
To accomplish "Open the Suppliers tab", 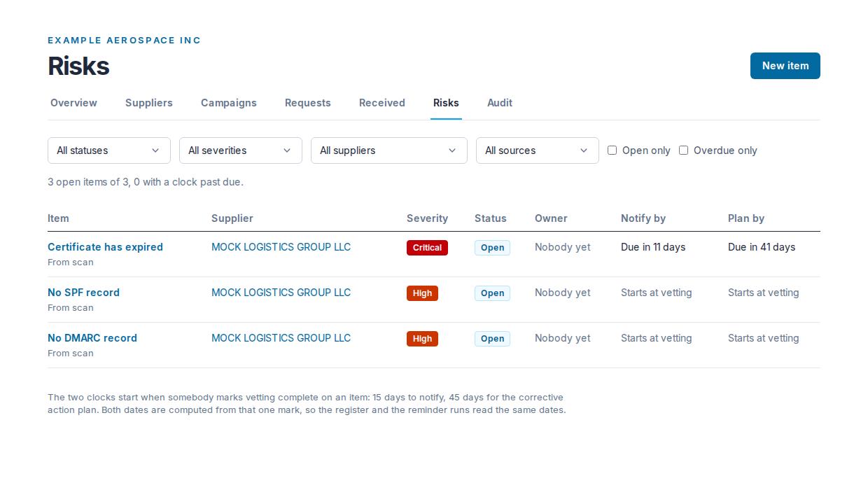I will [x=149, y=103].
